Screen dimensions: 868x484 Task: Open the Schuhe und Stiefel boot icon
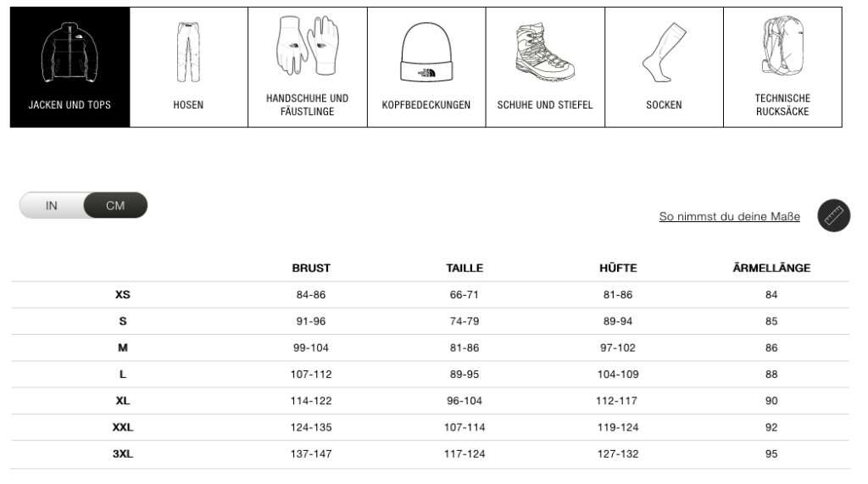(545, 53)
